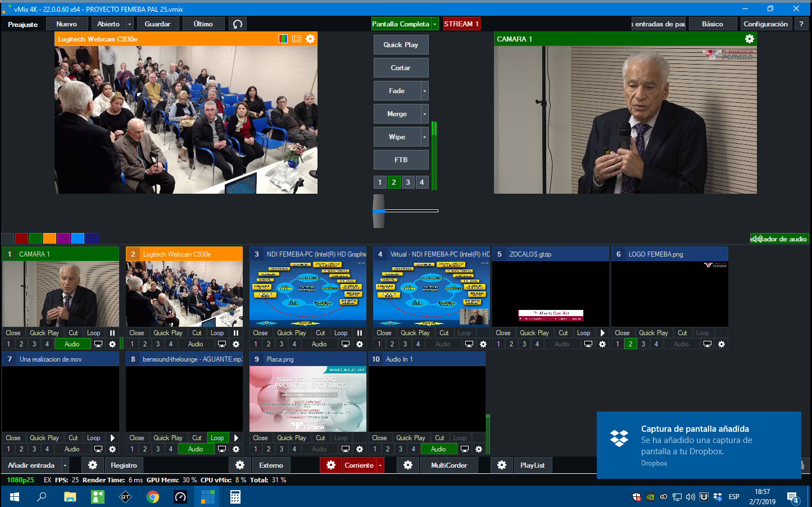The width and height of the screenshot is (812, 507).
Task: Click the Básico tab at top right
Action: [713, 24]
